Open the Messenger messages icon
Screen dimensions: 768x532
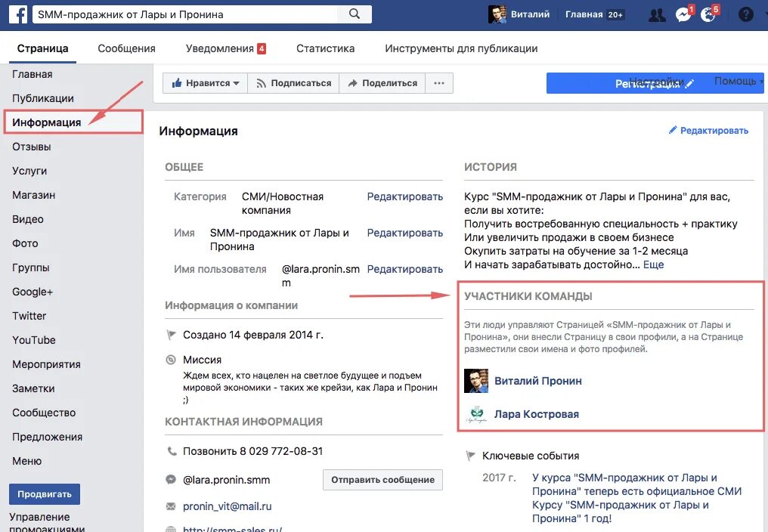[x=683, y=14]
